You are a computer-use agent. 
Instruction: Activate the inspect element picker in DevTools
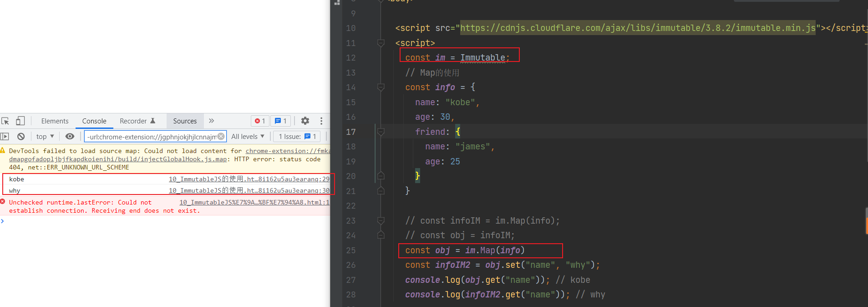point(5,121)
